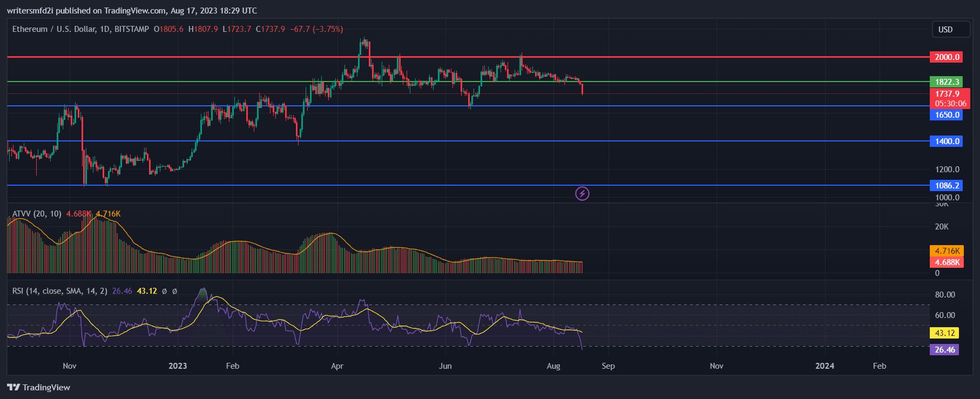Image resolution: width=980 pixels, height=399 pixels.
Task: Click the Aug label on time axis
Action: point(553,366)
